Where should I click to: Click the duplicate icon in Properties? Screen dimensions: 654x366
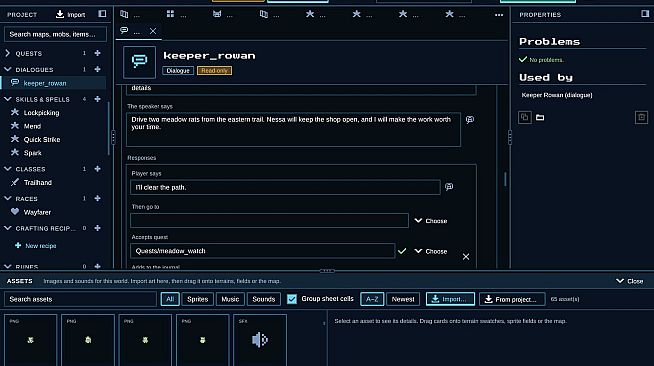pyautogui.click(x=525, y=117)
